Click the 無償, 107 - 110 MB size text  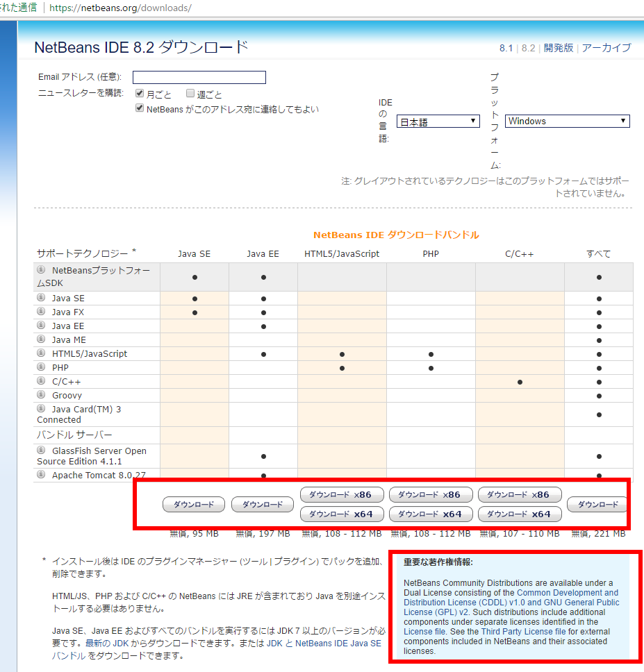(x=520, y=534)
